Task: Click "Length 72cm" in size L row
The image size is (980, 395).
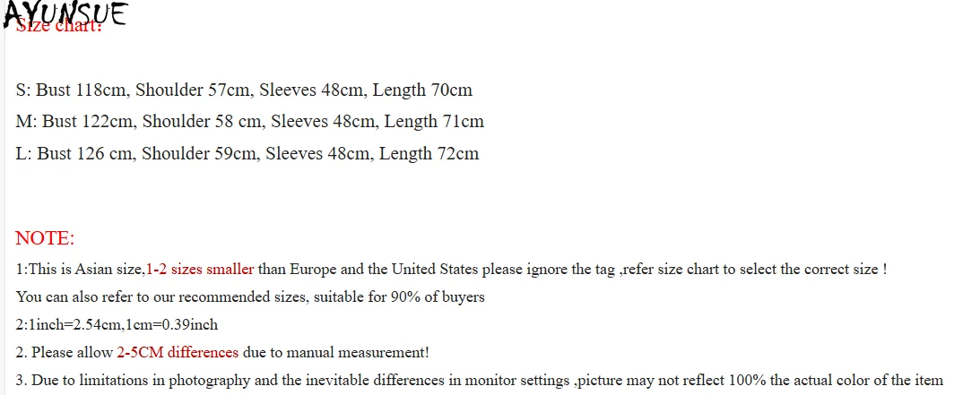Action: click(429, 153)
